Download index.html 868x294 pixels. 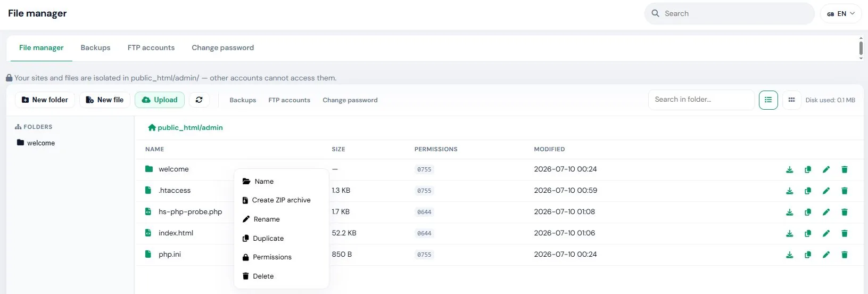[790, 233]
